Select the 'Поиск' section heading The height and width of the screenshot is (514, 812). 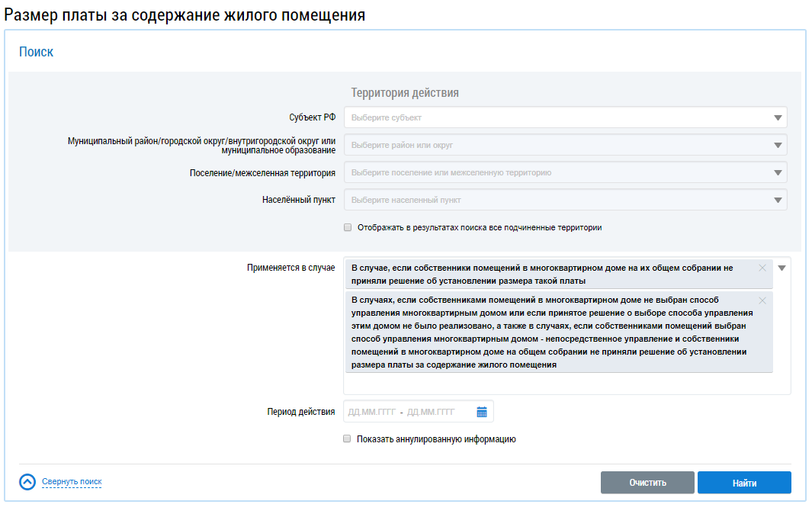(x=36, y=52)
